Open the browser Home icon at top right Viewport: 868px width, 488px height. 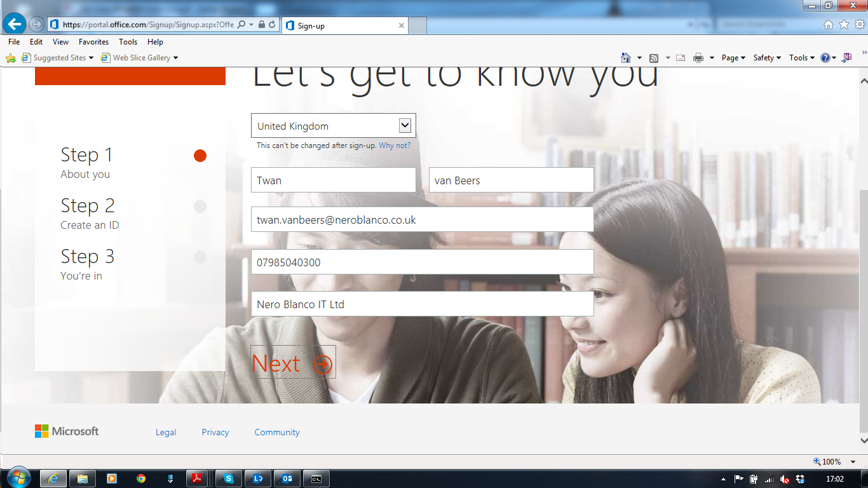[x=829, y=24]
